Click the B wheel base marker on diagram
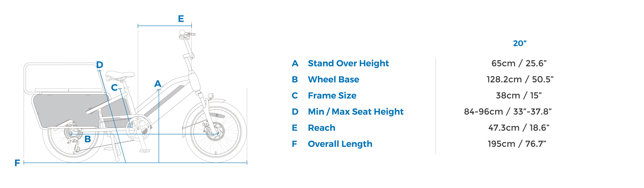644x188 pixels. point(88,139)
